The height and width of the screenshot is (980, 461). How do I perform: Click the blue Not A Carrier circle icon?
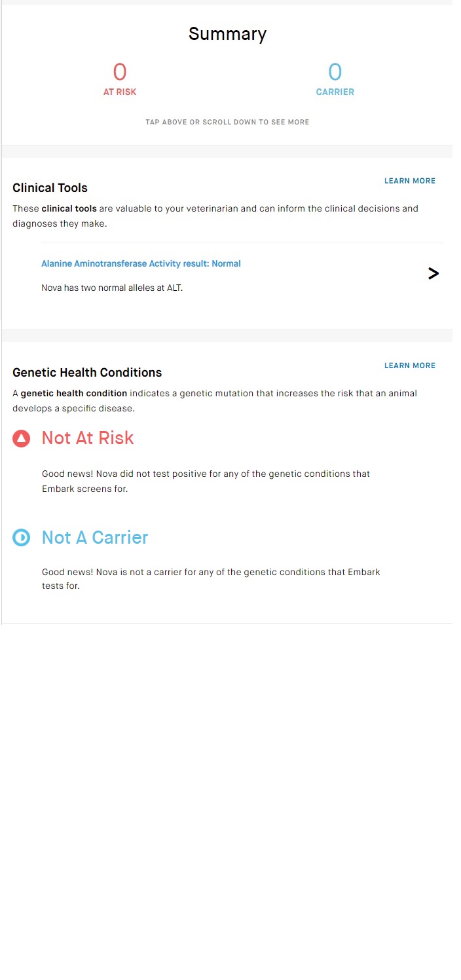tap(21, 538)
